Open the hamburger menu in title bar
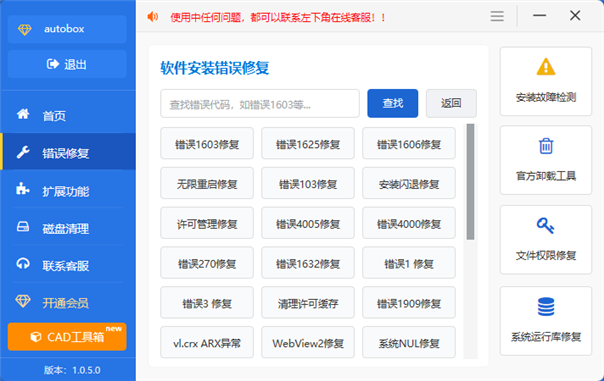The width and height of the screenshot is (604, 381). (x=497, y=16)
